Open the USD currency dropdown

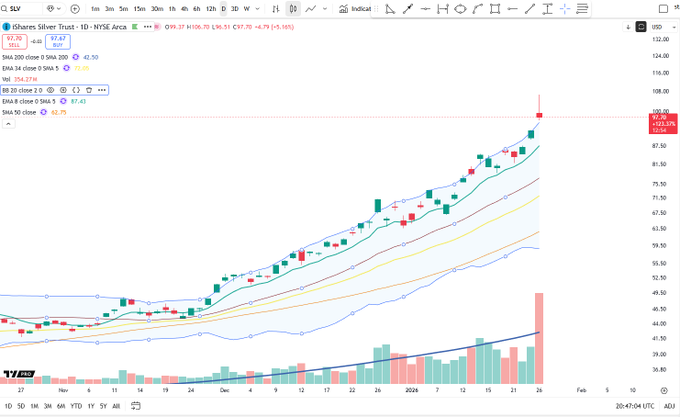tap(664, 27)
